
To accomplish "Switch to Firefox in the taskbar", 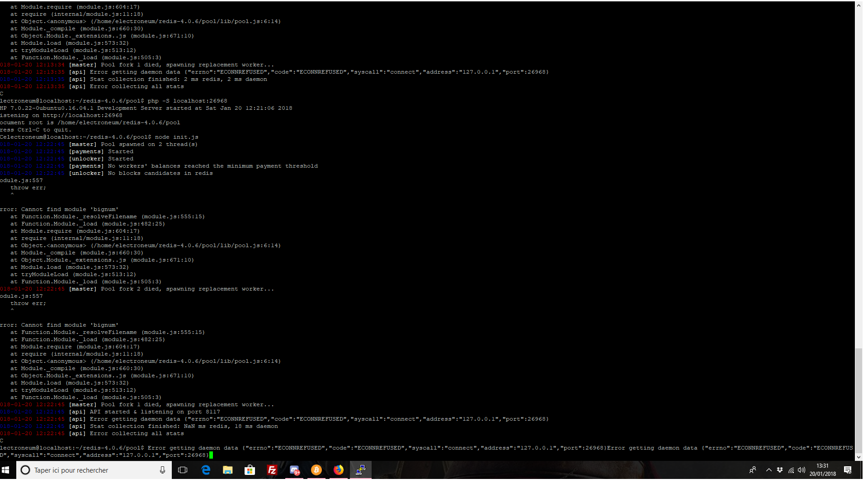I will pos(338,470).
